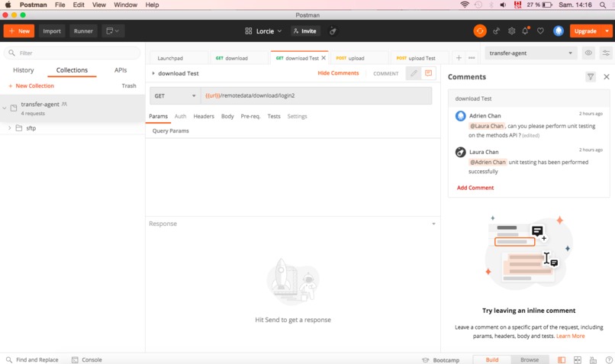Screen dimensions: 615x364
Task: Switch to two-pane view icon
Action: point(578,360)
